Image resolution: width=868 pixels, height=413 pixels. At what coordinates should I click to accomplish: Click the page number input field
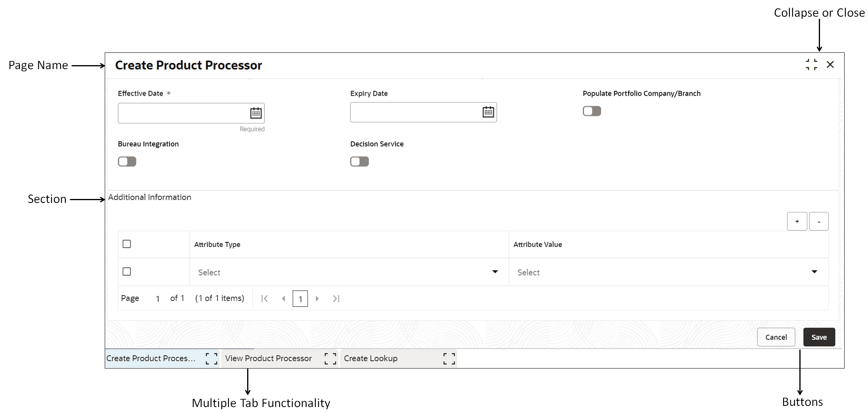300,298
